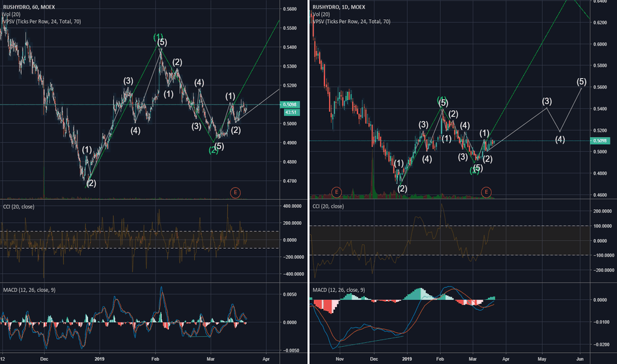Click the Nov label on daily time axis

[x=340, y=359]
